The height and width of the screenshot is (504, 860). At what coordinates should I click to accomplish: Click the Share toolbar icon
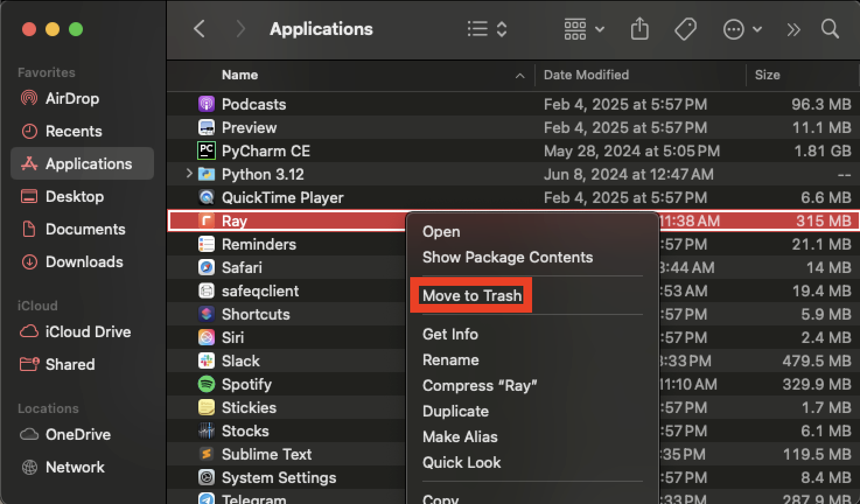point(640,29)
